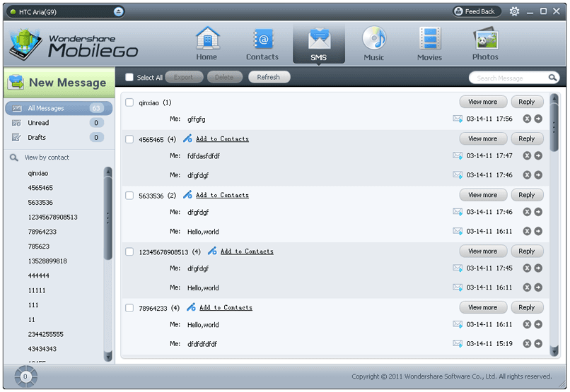The width and height of the screenshot is (570, 392).
Task: Select the Drafts folder
Action: [x=59, y=137]
